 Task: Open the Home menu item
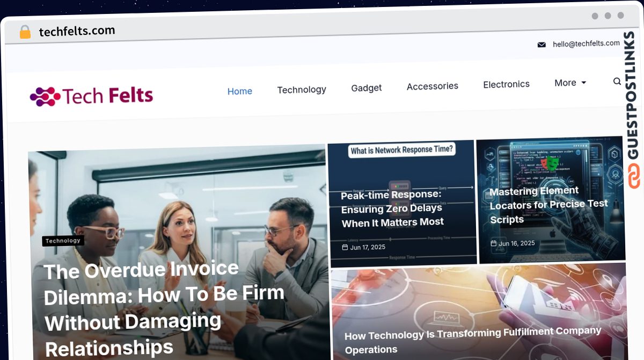(x=240, y=91)
